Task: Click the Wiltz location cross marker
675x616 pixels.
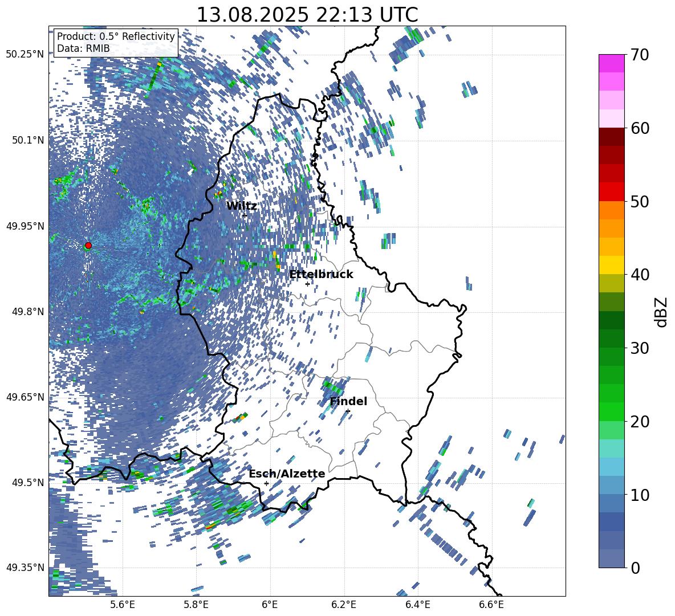Action: click(x=245, y=215)
